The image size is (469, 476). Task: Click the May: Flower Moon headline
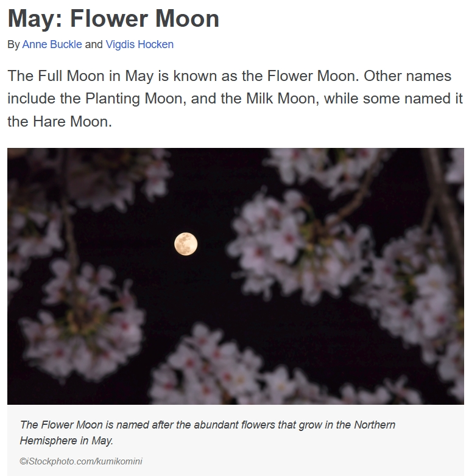(113, 19)
